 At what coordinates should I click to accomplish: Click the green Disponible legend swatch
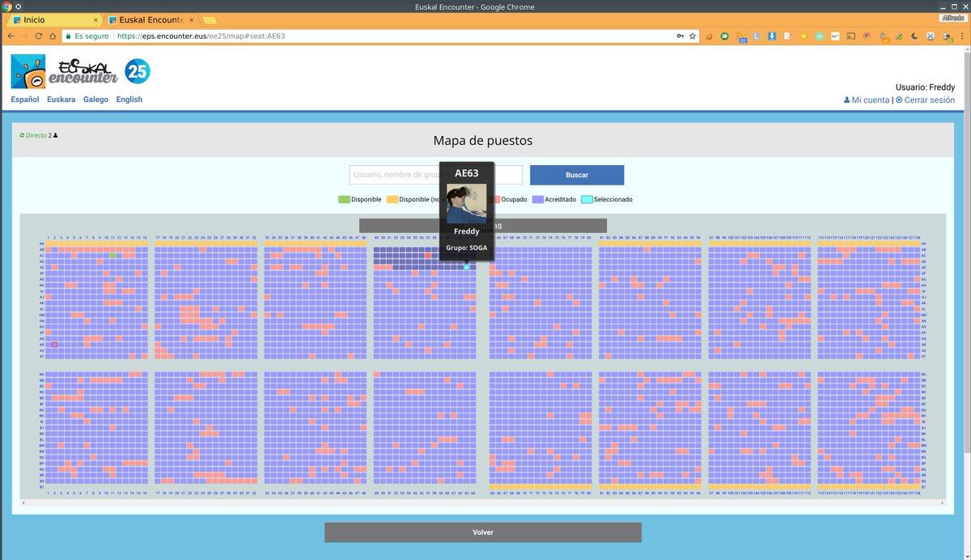point(344,199)
